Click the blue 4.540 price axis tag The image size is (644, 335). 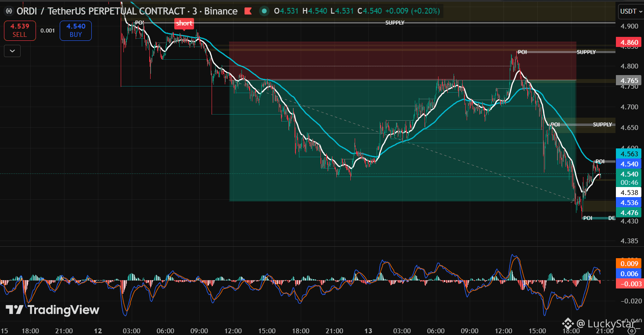[629, 164]
